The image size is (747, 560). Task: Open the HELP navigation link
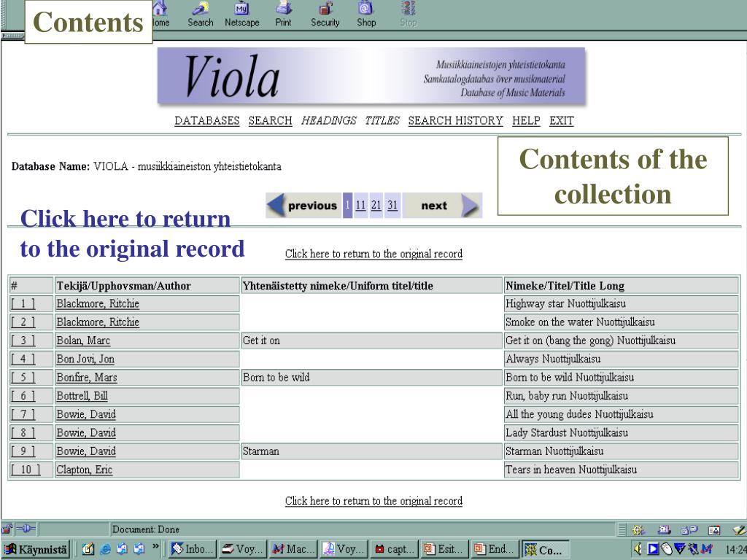click(526, 120)
